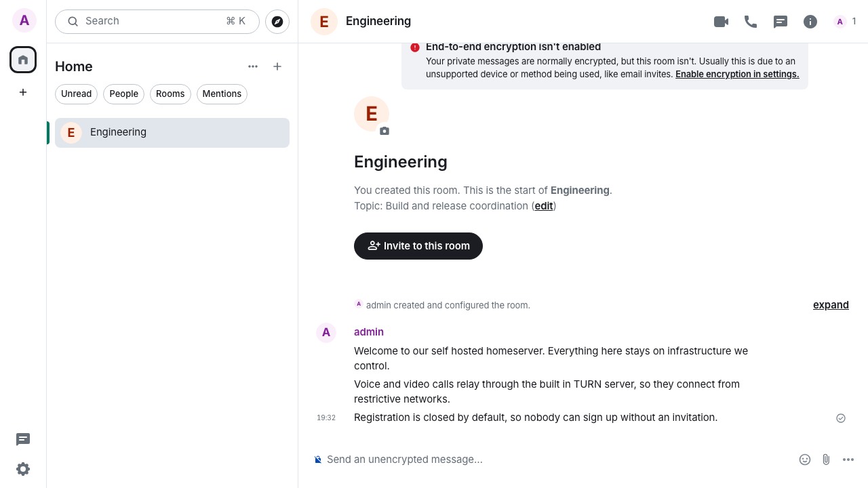This screenshot has height=488, width=868.
Task: Start a voice call in Engineering
Action: coord(751,22)
